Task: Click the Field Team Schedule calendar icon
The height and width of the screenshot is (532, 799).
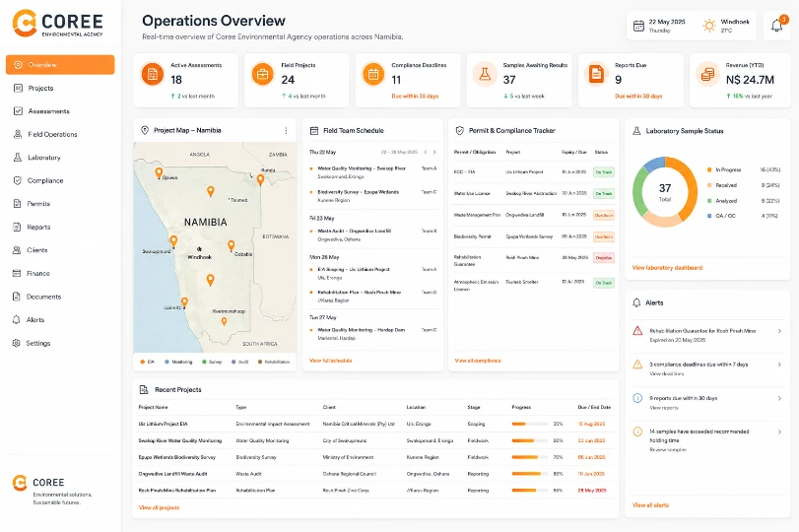Action: pyautogui.click(x=314, y=130)
